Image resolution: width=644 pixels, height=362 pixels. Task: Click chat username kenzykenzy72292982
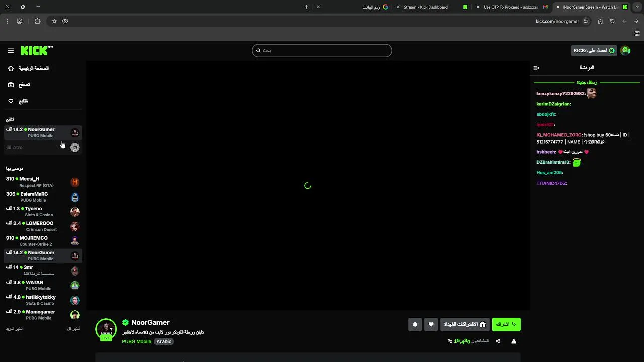pos(560,94)
